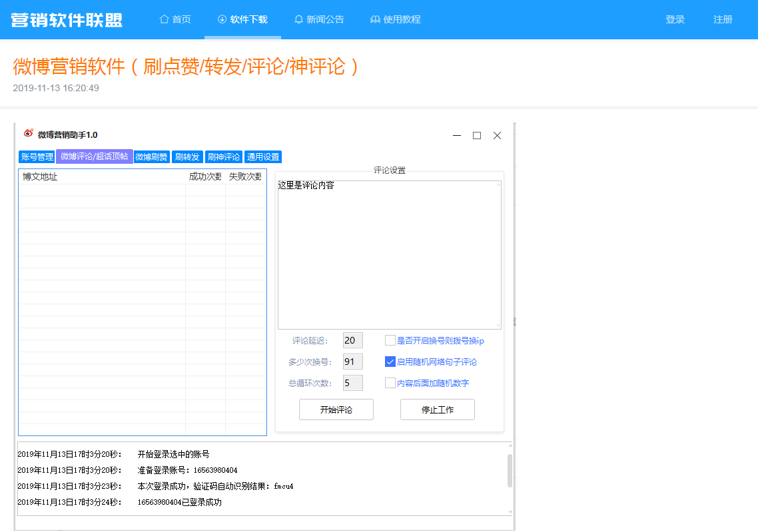Uncheck 启用随机网络句子评论 checkbox
Image resolution: width=758 pixels, height=532 pixels.
(x=390, y=362)
